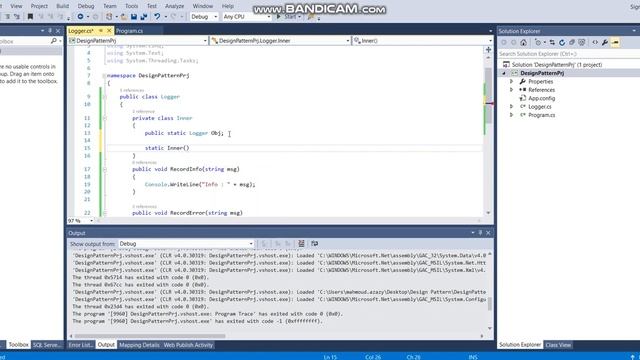Screen dimensions: 640x360
Task: Click "static Inner()" code line
Action: pyautogui.click(x=167, y=148)
